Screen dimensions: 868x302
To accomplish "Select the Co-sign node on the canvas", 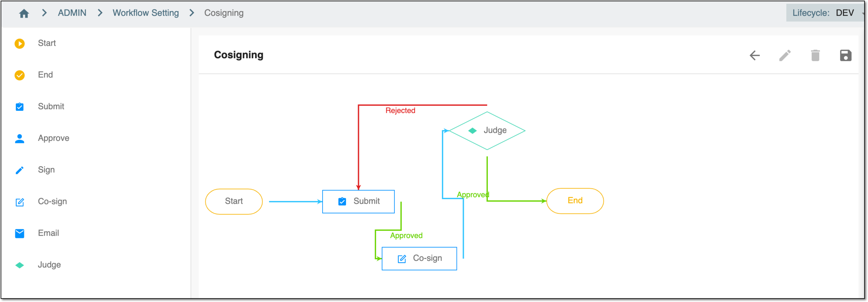I will (419, 259).
